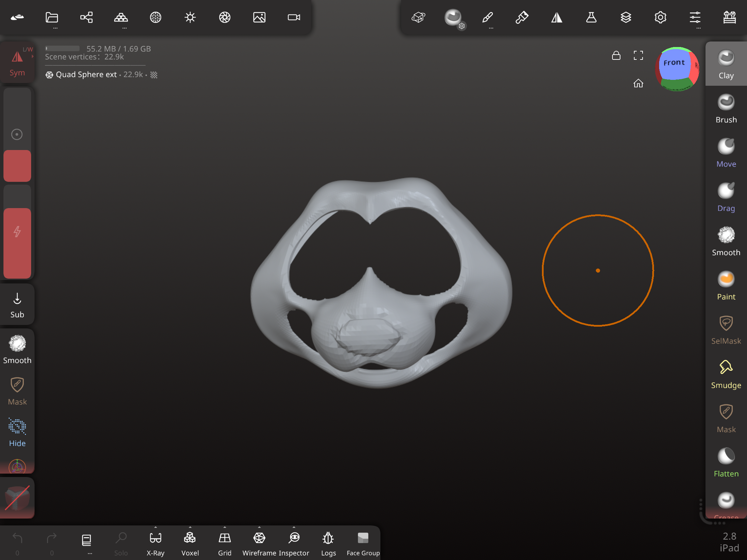Open the Topology menu icon

[121, 17]
